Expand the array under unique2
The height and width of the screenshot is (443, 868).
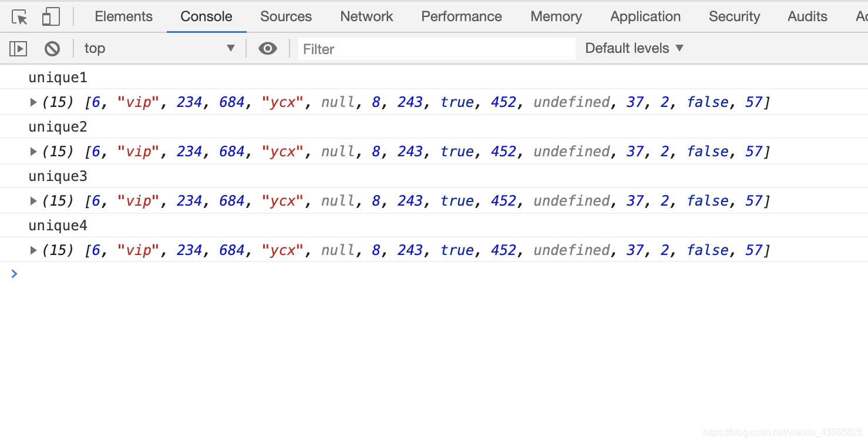point(33,152)
